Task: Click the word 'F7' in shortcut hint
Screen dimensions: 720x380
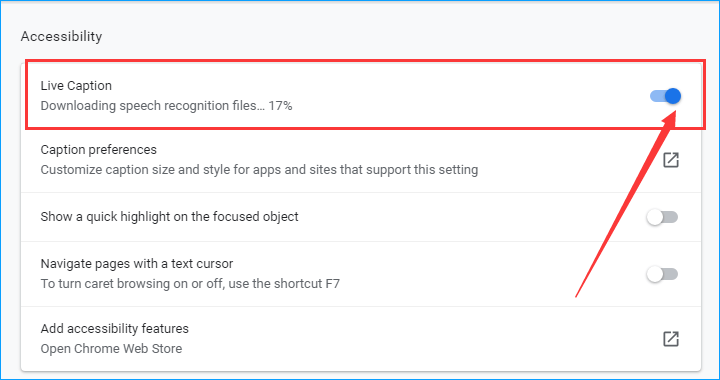Action: tap(333, 284)
